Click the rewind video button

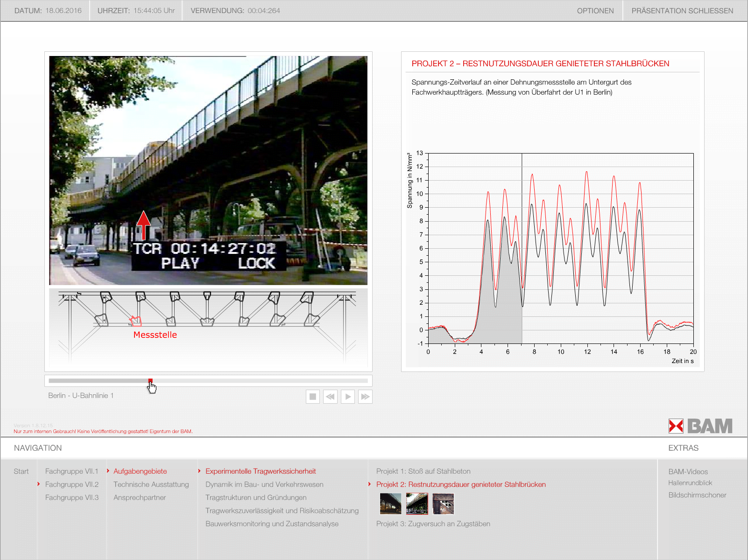[x=330, y=397]
